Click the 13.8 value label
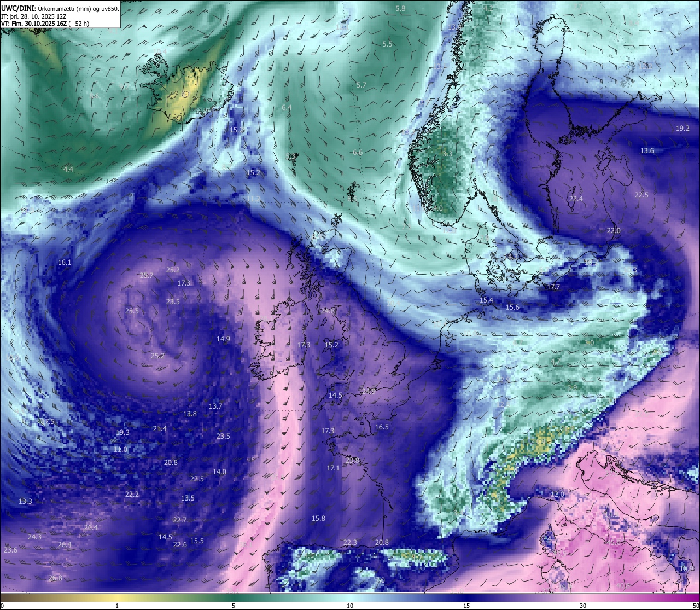The image size is (700, 610). (x=190, y=414)
